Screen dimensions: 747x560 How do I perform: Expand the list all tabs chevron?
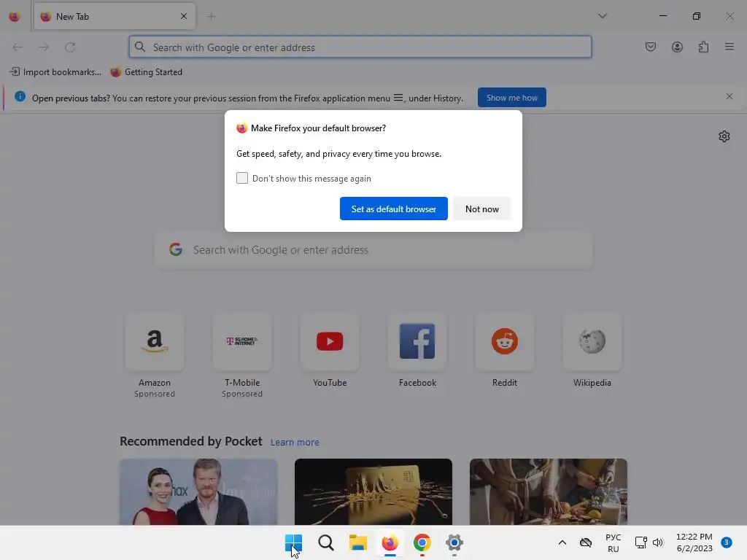pos(602,16)
